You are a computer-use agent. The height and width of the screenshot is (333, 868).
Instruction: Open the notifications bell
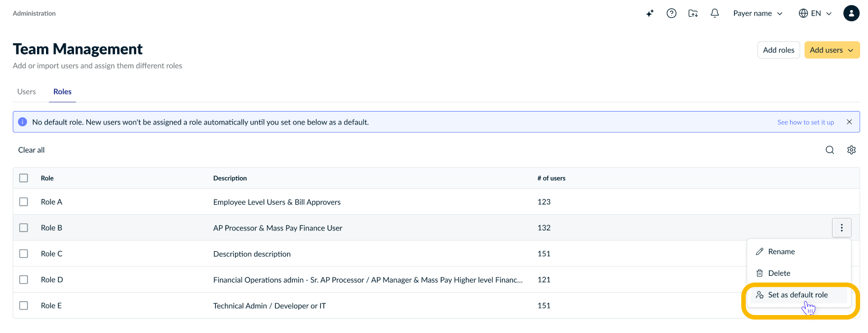(714, 13)
